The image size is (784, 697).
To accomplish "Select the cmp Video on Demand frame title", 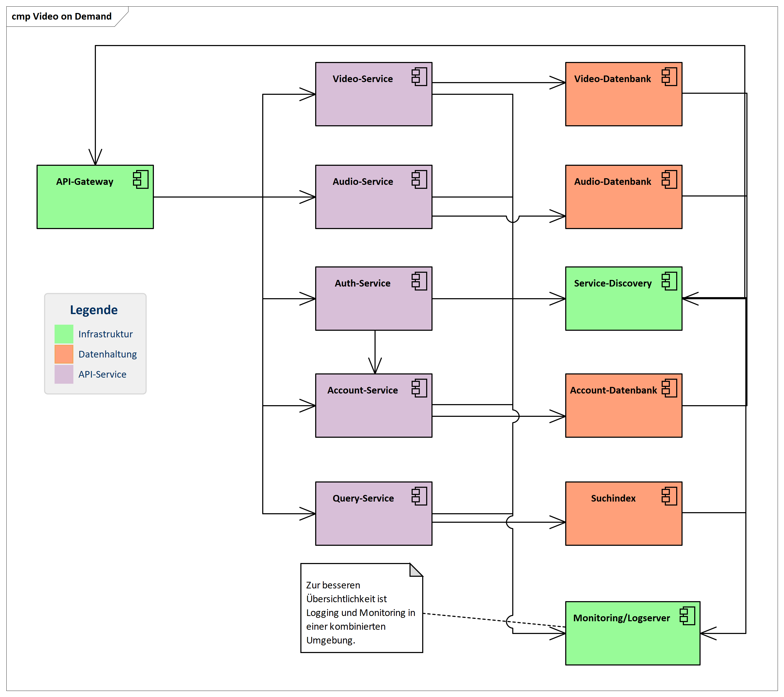I will tap(61, 16).
